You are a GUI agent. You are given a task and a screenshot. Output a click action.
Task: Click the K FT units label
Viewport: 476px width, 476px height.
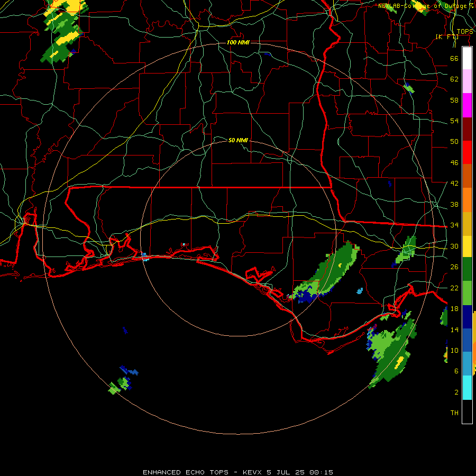pos(447,36)
